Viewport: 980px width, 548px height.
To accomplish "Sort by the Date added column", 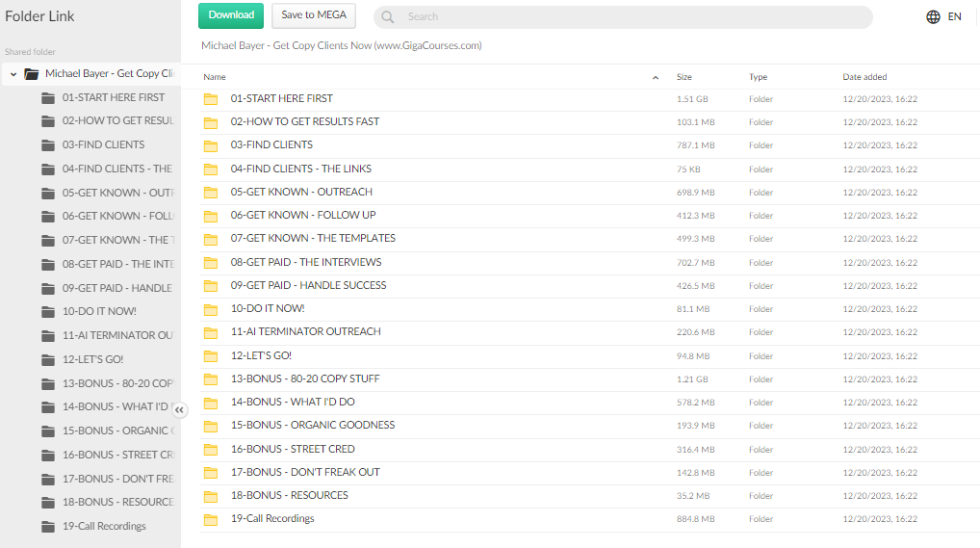I will tap(864, 77).
